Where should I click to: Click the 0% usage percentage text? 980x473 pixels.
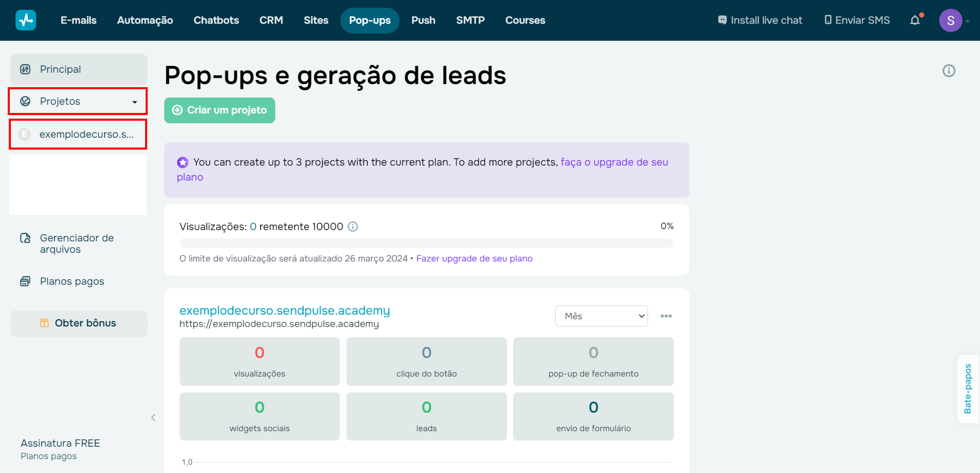point(667,226)
